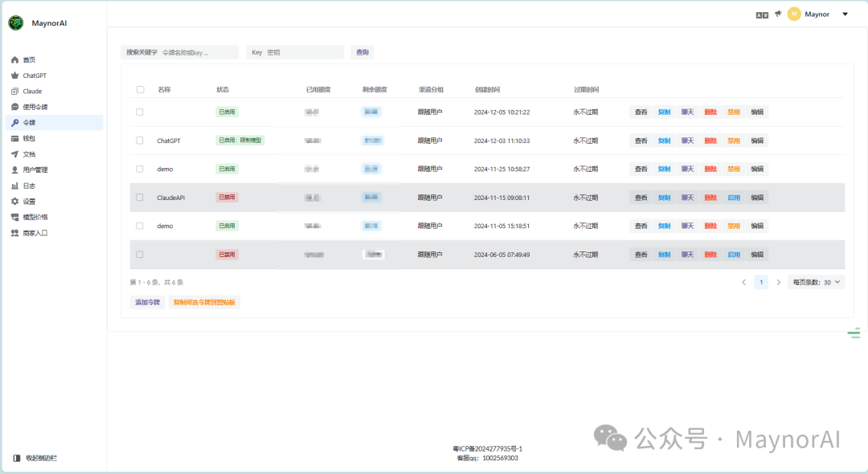868x474 pixels.
Task: Select the ChatGPT crown icon in sidebar
Action: 14,76
